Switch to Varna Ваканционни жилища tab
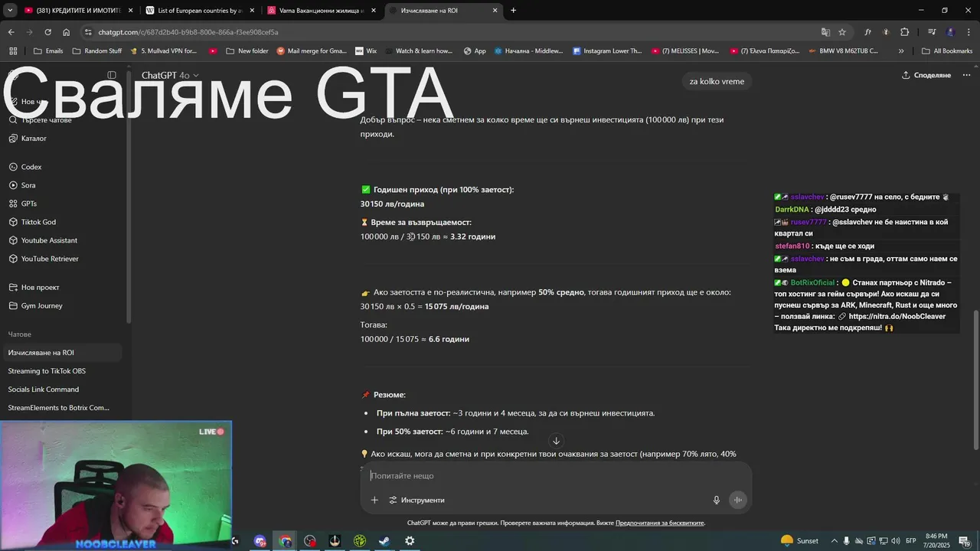Screen dimensions: 980x551 (322, 11)
